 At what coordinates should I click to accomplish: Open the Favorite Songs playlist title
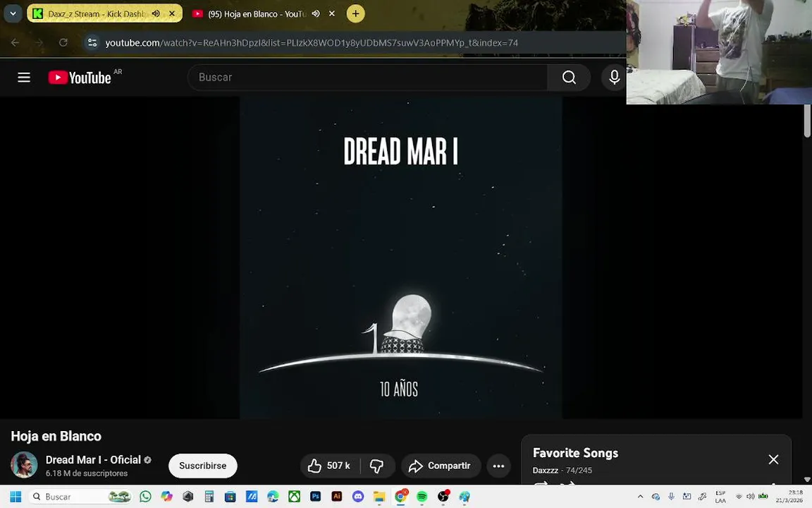click(575, 453)
